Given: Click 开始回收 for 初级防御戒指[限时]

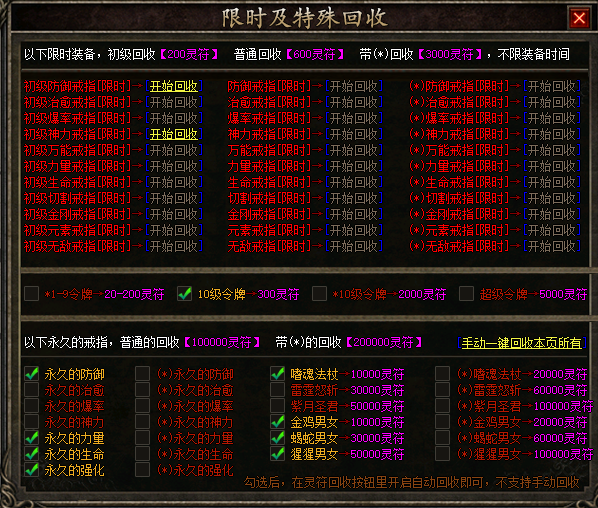Looking at the screenshot, I should point(174,86).
